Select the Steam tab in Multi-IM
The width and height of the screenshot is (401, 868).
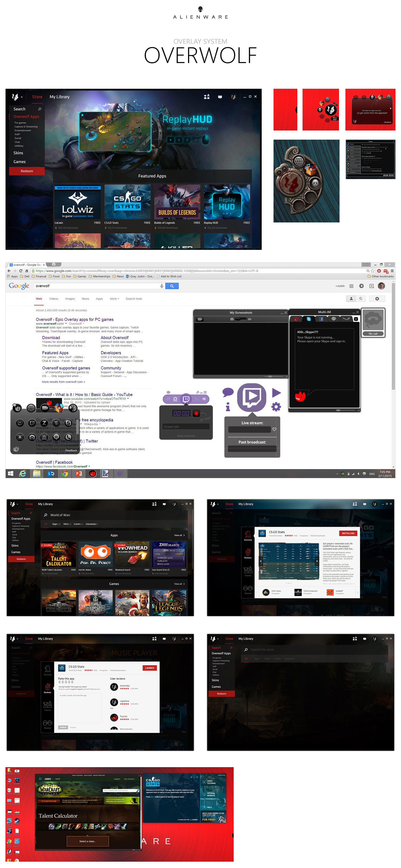[x=346, y=319]
